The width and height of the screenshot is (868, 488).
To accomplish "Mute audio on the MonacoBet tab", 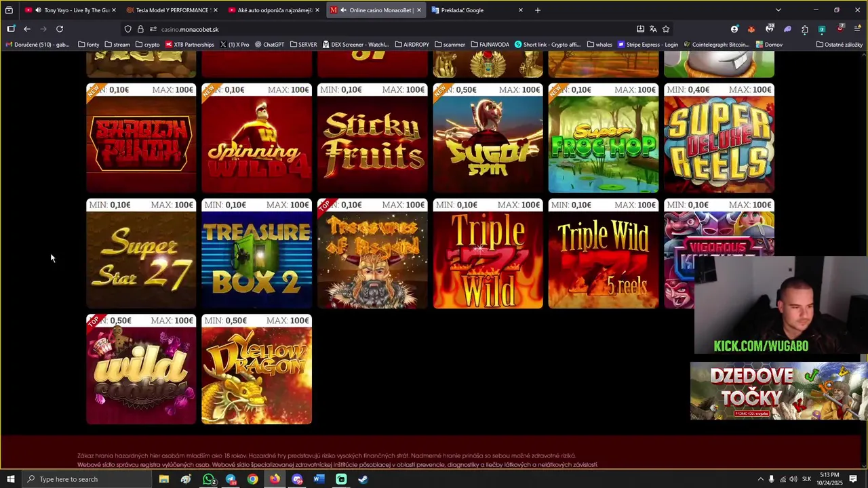I will (344, 10).
